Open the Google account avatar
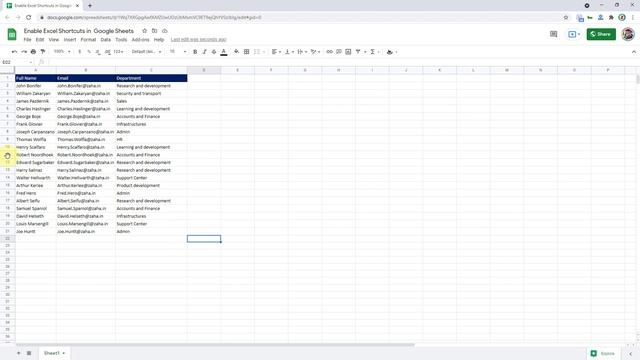The image size is (640, 360). click(628, 34)
